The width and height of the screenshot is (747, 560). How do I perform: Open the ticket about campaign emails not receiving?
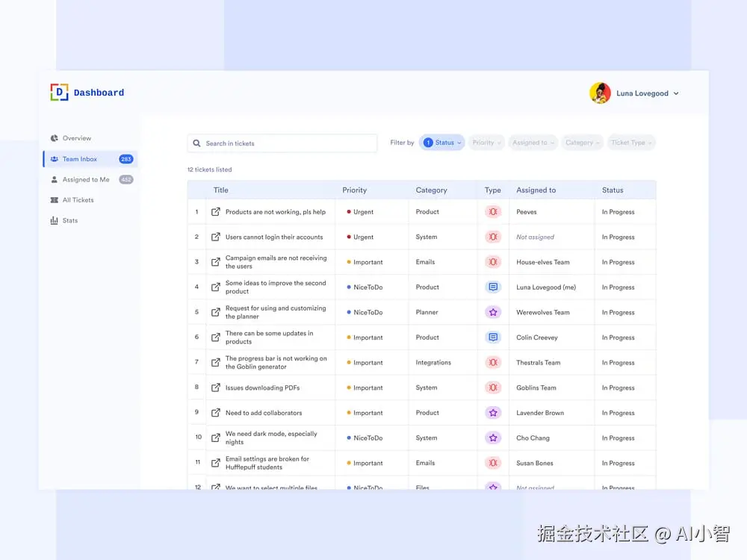(216, 262)
